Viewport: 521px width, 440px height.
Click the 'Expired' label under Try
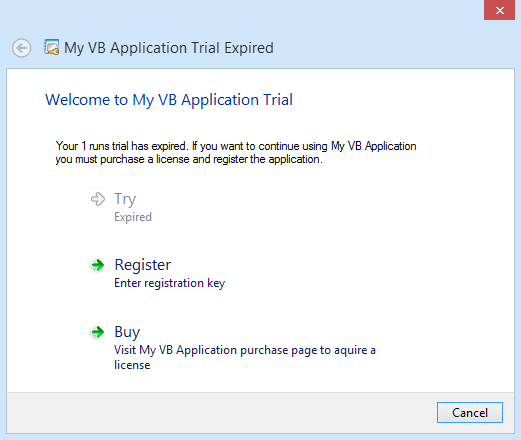(x=133, y=217)
